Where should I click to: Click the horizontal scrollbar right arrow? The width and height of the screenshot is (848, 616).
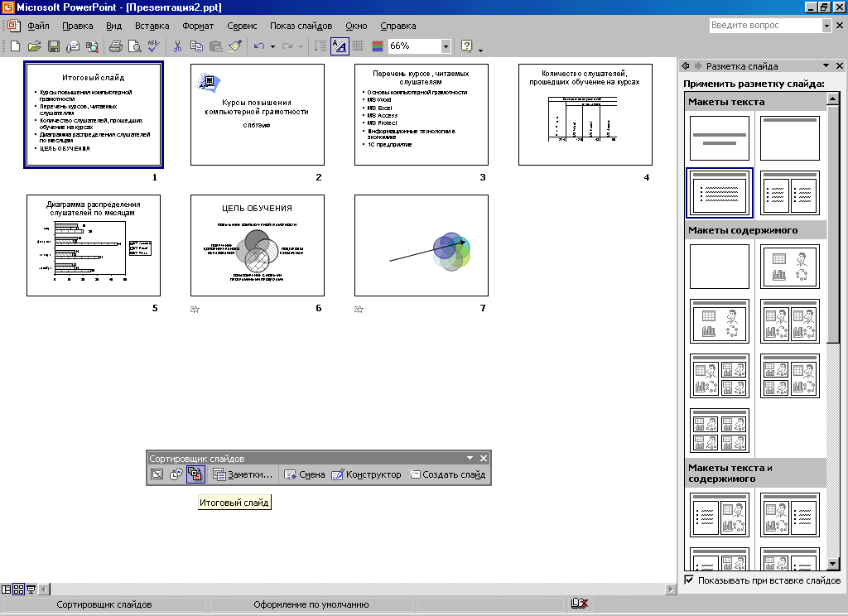pyautogui.click(x=671, y=589)
